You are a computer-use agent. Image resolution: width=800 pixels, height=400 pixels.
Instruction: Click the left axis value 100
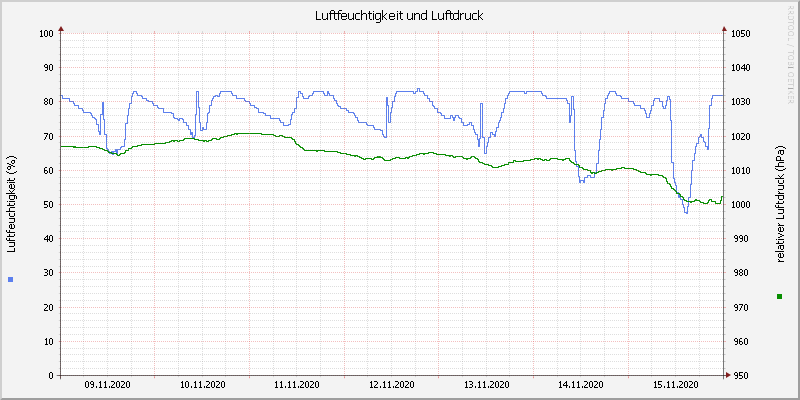(x=46, y=34)
